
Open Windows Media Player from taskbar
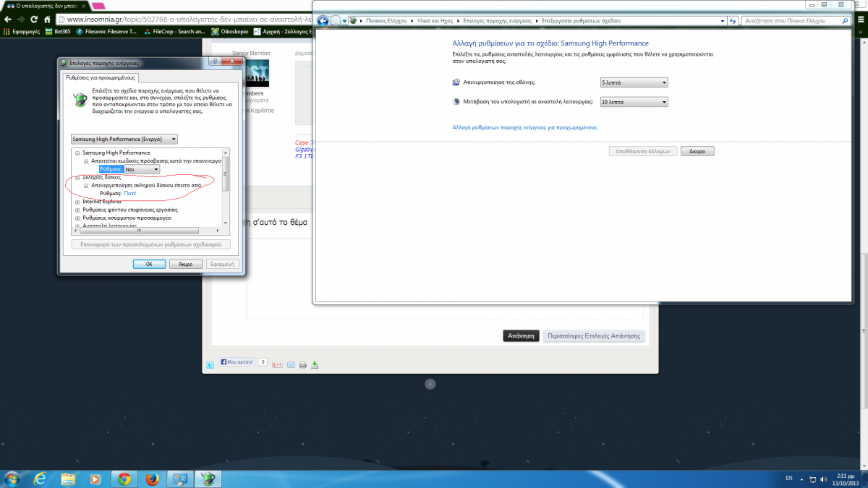click(x=96, y=479)
